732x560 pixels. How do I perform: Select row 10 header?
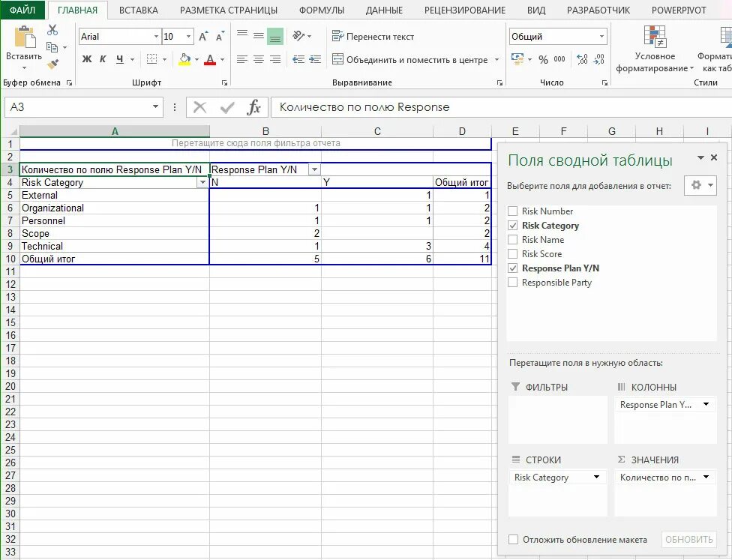(10, 259)
